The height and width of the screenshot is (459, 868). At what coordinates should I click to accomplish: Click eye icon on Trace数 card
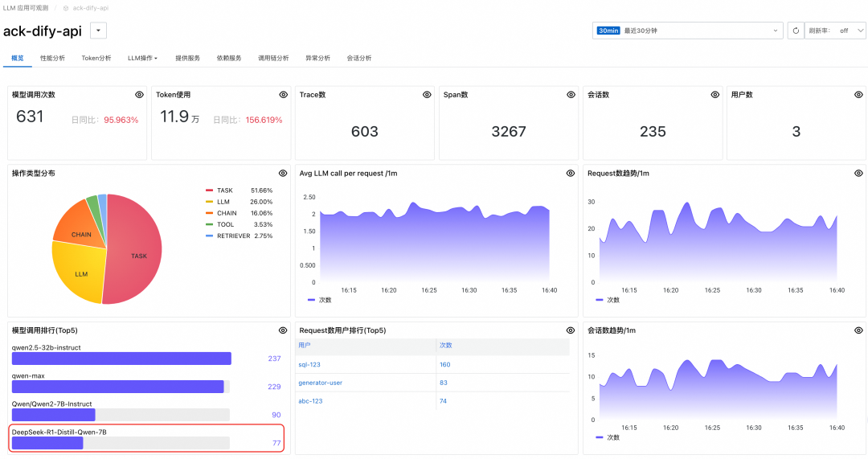coord(427,95)
